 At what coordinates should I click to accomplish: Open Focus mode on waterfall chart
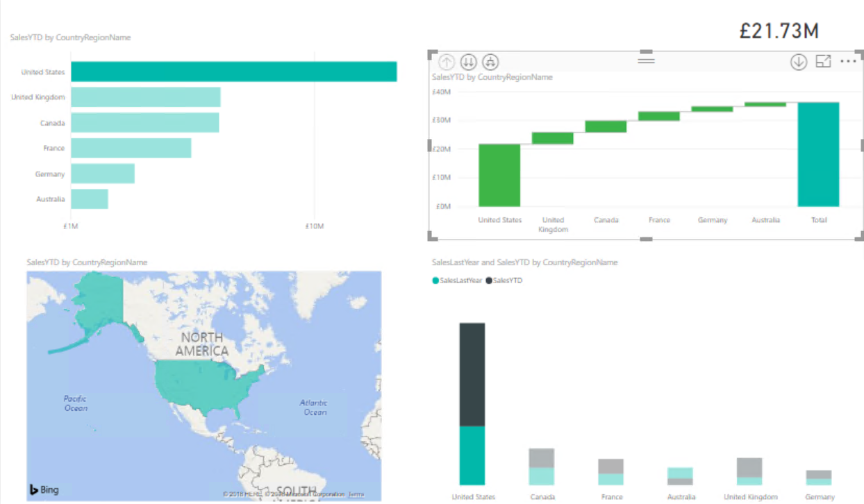(823, 62)
